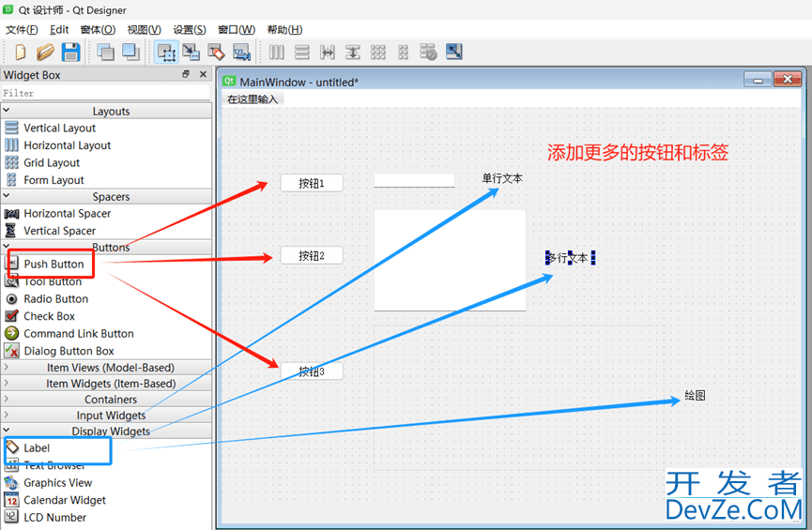Click the Send to Back toolbar icon
This screenshot has height=530, width=812.
pos(106,53)
